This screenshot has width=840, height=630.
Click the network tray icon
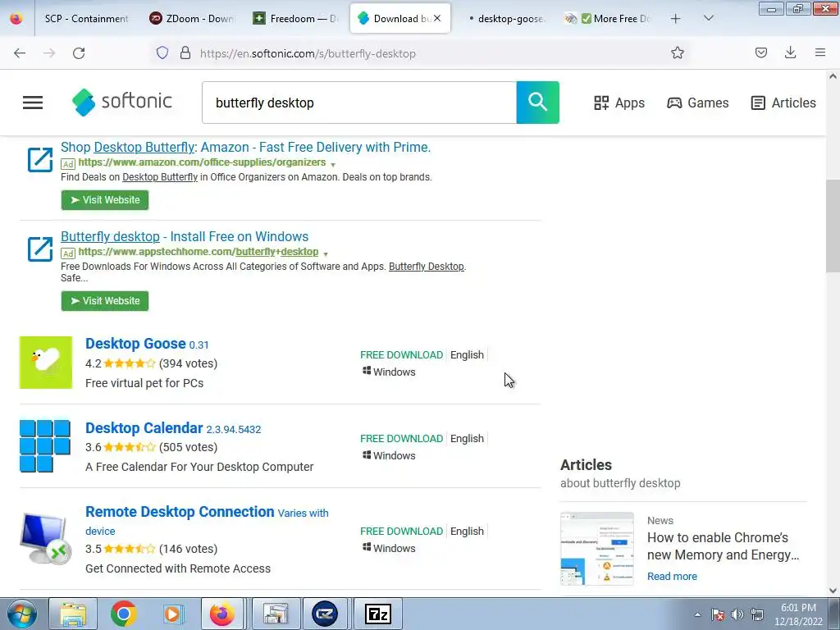click(x=757, y=614)
